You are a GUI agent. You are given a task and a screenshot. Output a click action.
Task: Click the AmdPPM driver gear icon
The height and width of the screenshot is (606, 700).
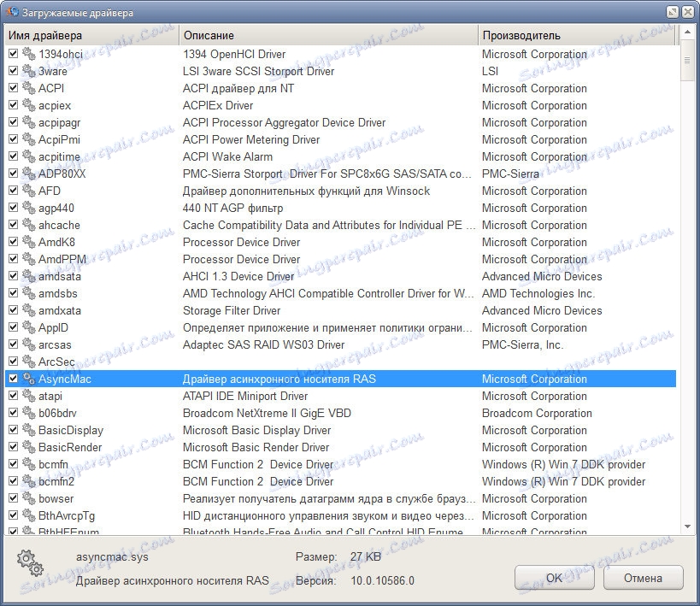(29, 259)
